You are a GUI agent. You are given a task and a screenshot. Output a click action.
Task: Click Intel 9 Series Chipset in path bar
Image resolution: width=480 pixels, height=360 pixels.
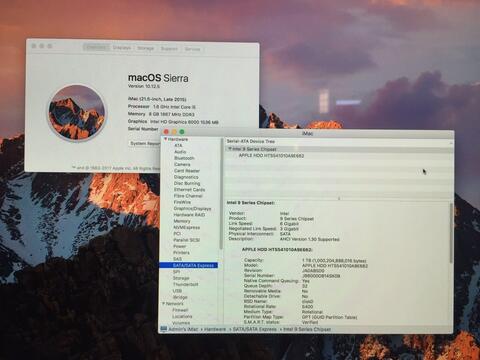click(x=307, y=329)
